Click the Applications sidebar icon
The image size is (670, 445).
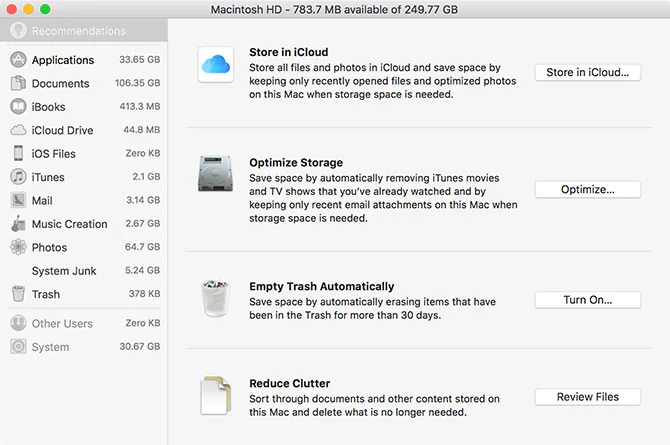click(18, 59)
